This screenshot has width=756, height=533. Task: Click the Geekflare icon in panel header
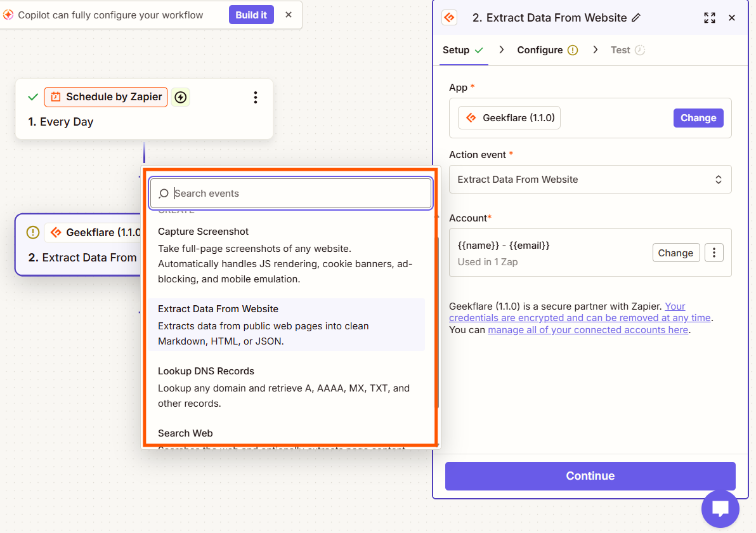tap(450, 18)
